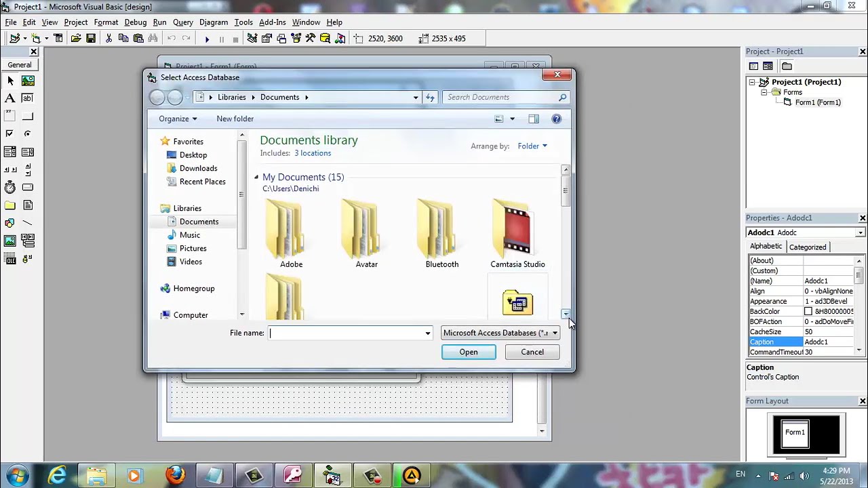Select the DirListBox folder tool
Viewport: 868px width, 488px height.
point(10,205)
